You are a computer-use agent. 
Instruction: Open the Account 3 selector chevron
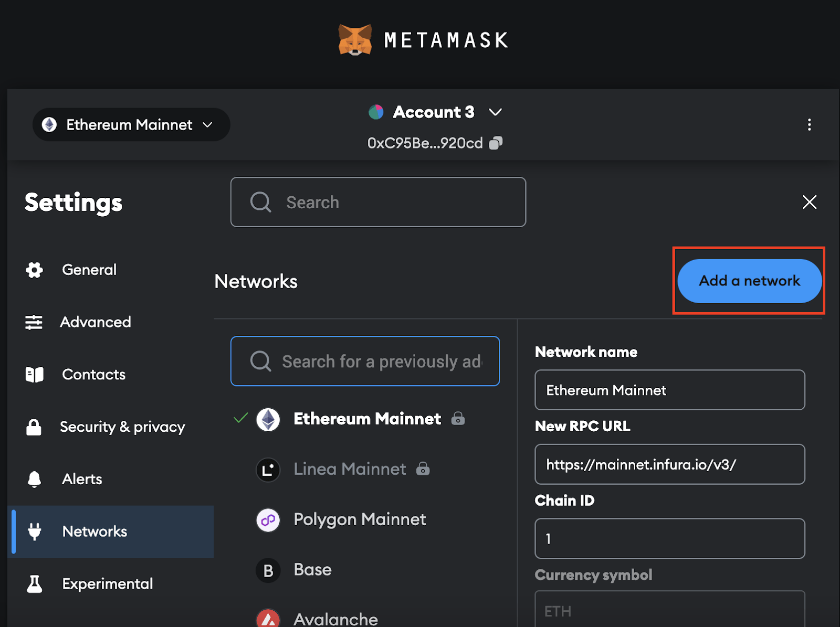(x=495, y=112)
